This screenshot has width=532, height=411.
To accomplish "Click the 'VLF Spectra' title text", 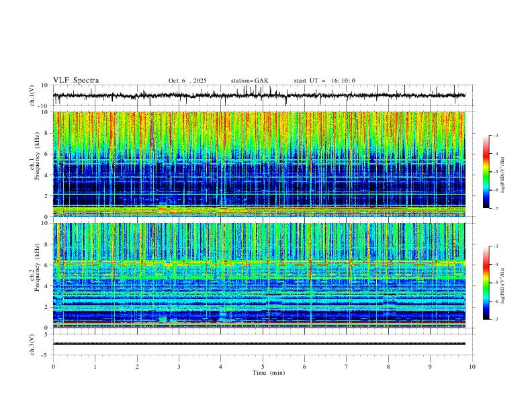I will pos(76,81).
